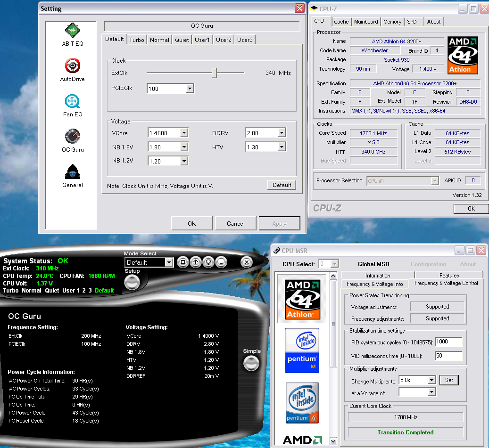Expand the HTV voltage dropdown
Image resolution: width=489 pixels, height=448 pixels.
pyautogui.click(x=282, y=147)
